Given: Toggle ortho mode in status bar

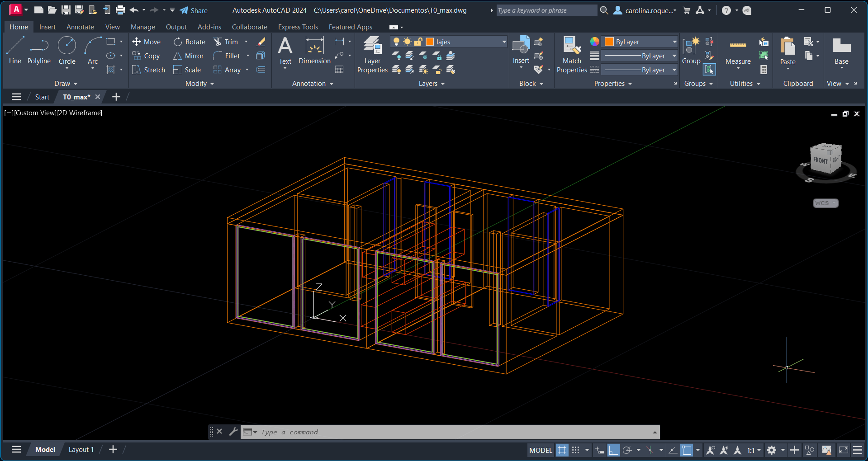Looking at the screenshot, I should click(613, 450).
